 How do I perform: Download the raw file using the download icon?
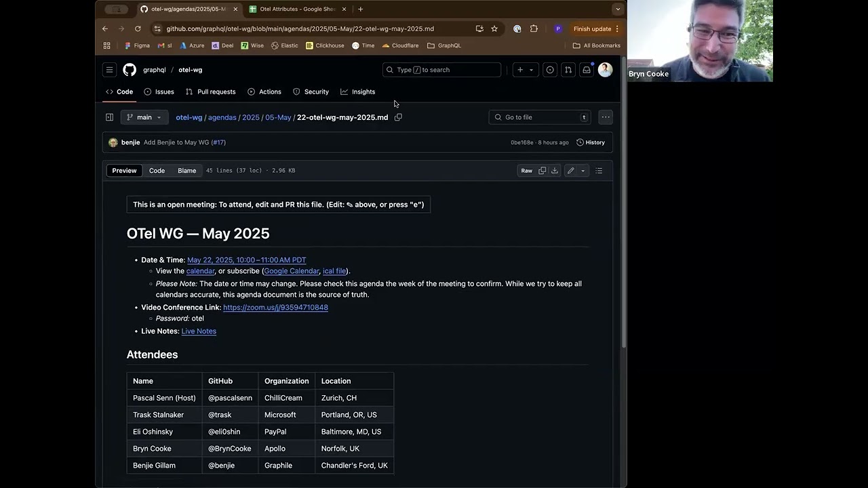(555, 171)
